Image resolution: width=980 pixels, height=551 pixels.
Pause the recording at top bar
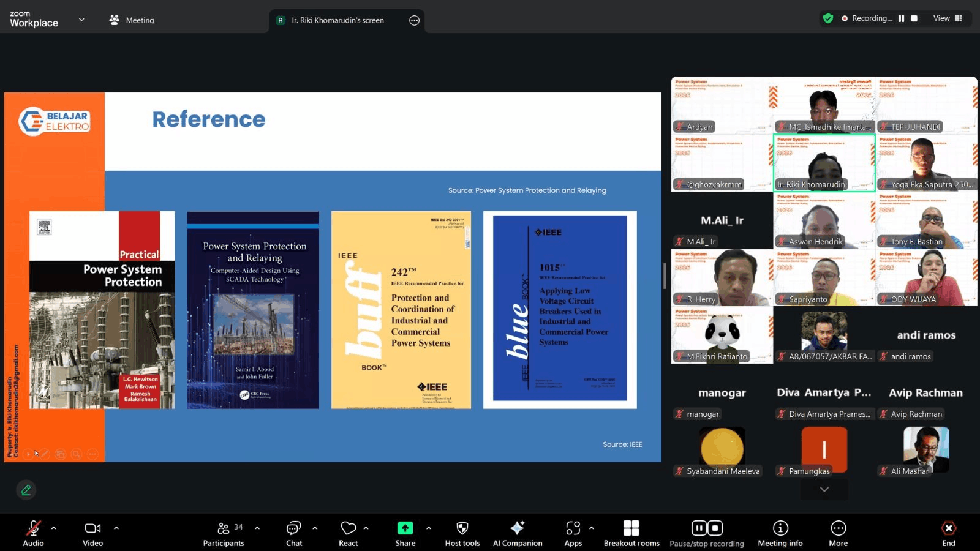[x=902, y=18]
